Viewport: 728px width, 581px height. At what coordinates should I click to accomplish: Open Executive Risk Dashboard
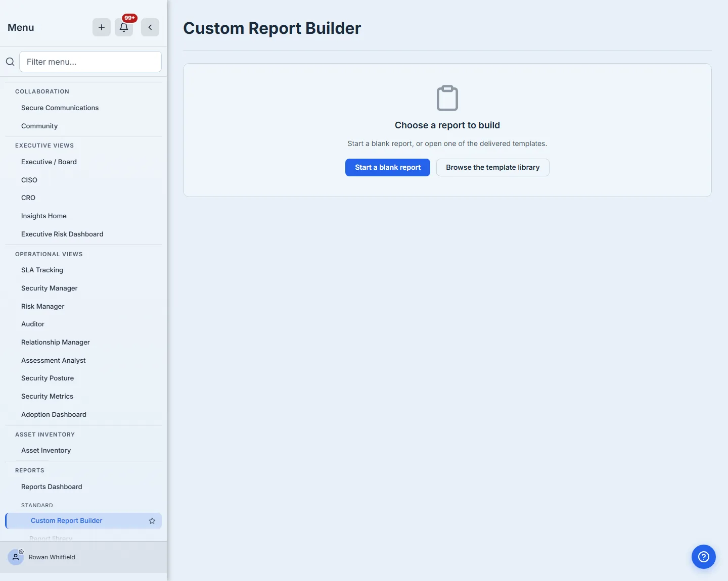click(83, 234)
